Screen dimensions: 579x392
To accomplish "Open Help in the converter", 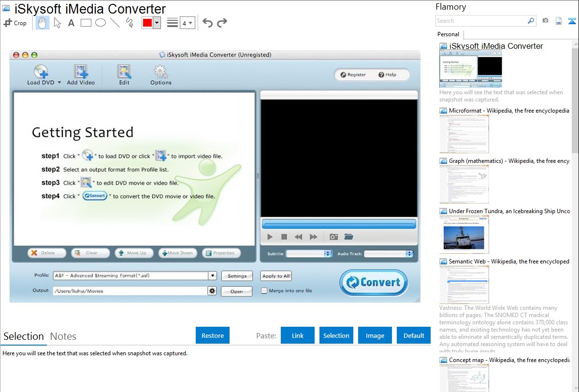I will pyautogui.click(x=387, y=74).
